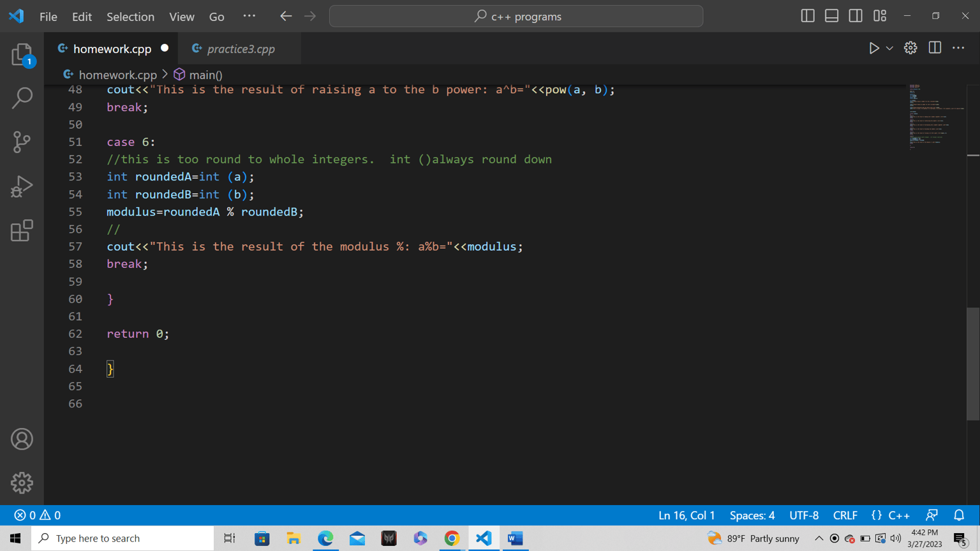Open the Explorer view in activity bar
This screenshot has height=551, width=980.
click(22, 55)
